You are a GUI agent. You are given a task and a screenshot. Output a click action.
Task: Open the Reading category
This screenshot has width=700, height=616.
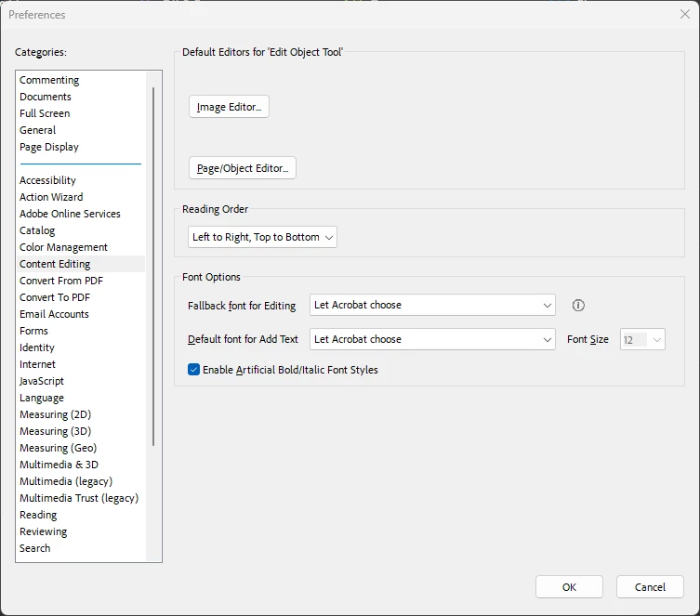81,516
